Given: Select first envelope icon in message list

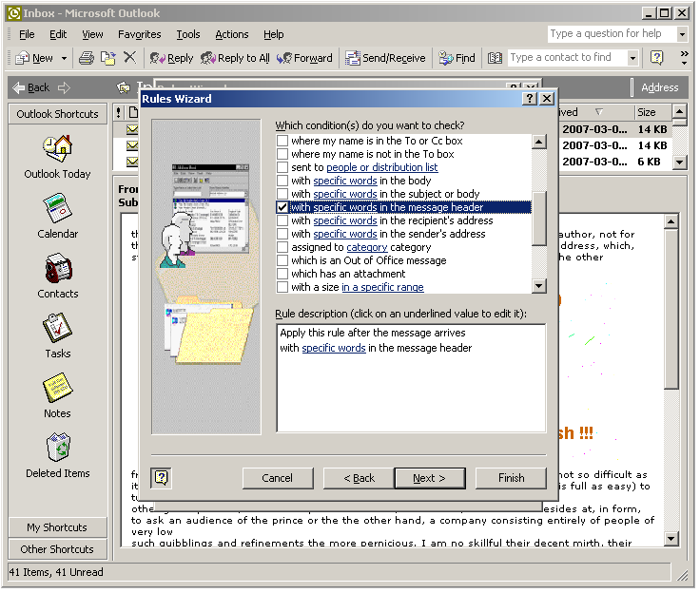Looking at the screenshot, I should pyautogui.click(x=132, y=130).
